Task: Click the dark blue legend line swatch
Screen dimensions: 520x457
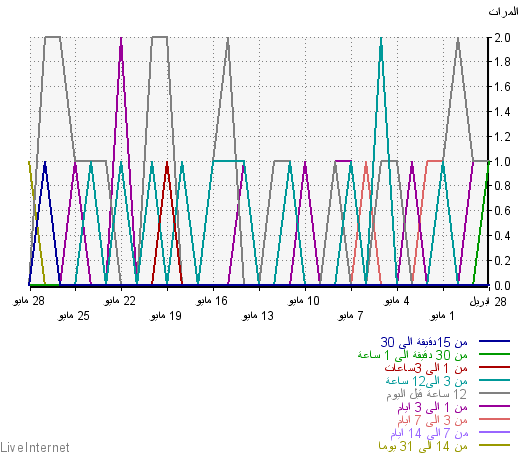Action: (494, 341)
